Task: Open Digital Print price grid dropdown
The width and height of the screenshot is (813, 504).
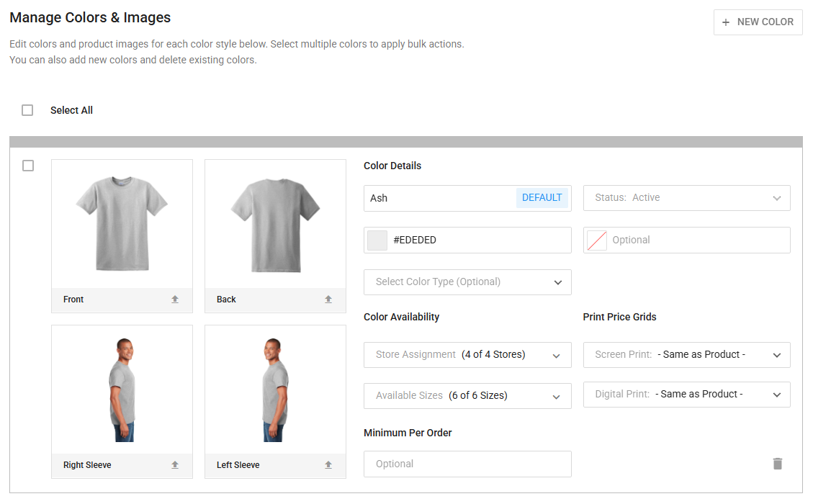Action: tap(686, 395)
